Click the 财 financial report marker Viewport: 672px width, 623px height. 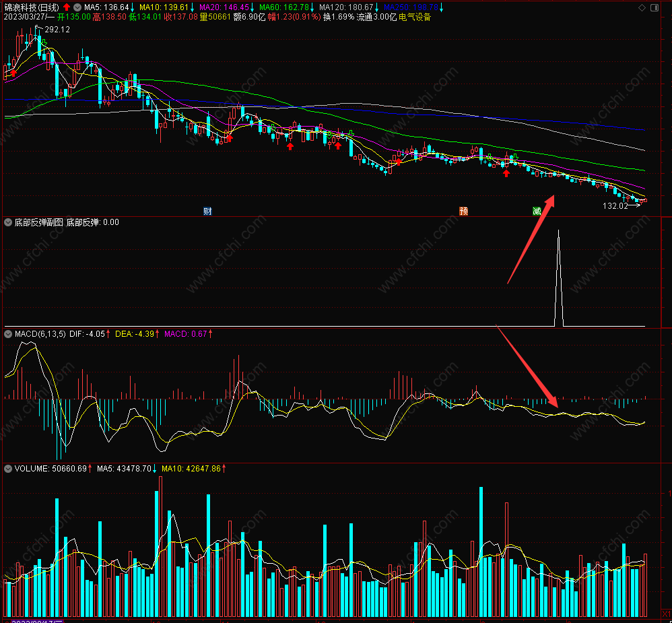click(x=207, y=211)
